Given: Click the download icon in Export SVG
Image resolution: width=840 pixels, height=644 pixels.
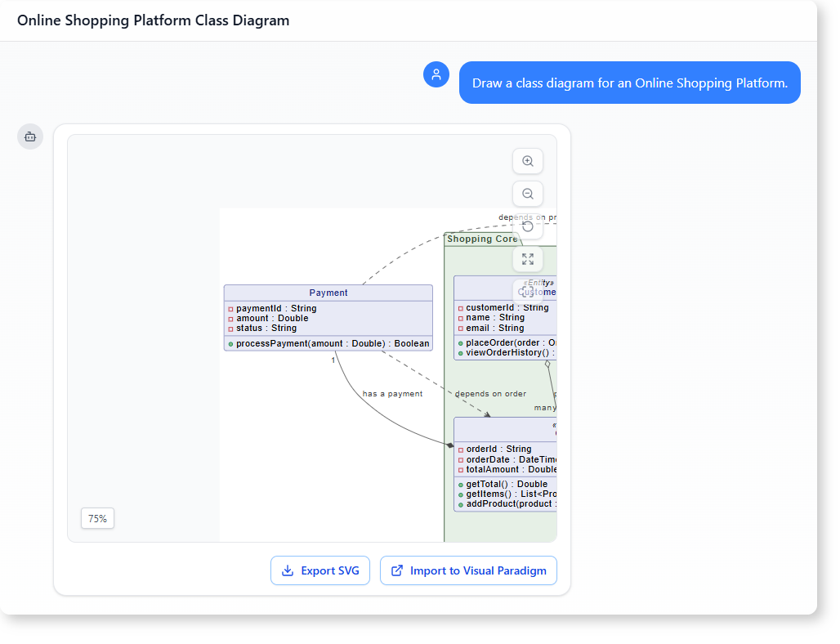Looking at the screenshot, I should point(288,570).
